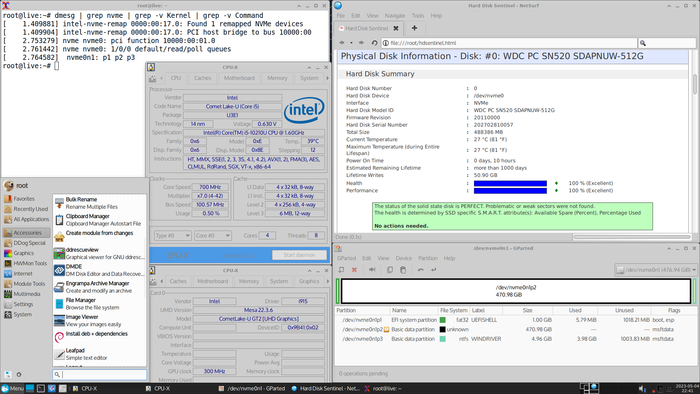Open the DMDE disk editor launcher

click(100, 270)
